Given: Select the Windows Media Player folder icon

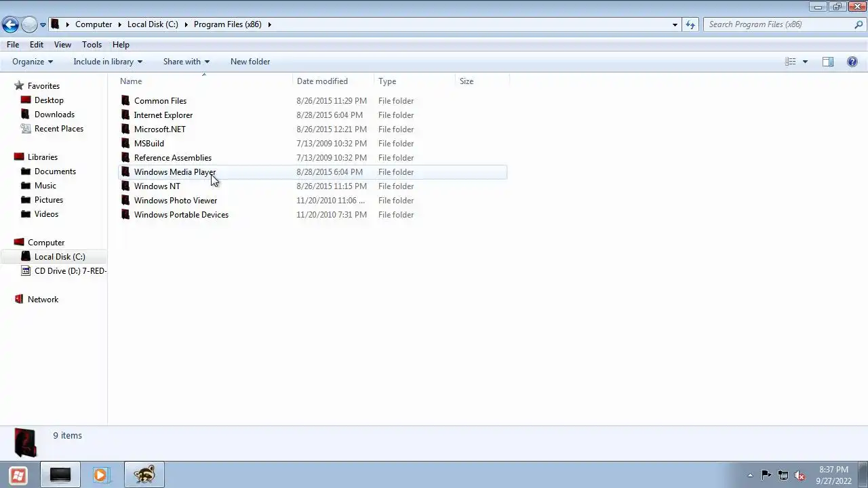Looking at the screenshot, I should 125,172.
